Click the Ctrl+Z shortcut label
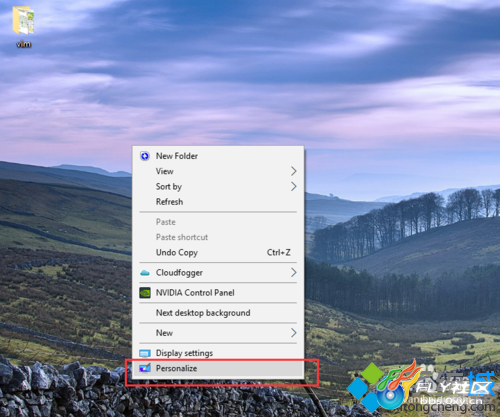Screen dimensions: 500x417 [279, 253]
